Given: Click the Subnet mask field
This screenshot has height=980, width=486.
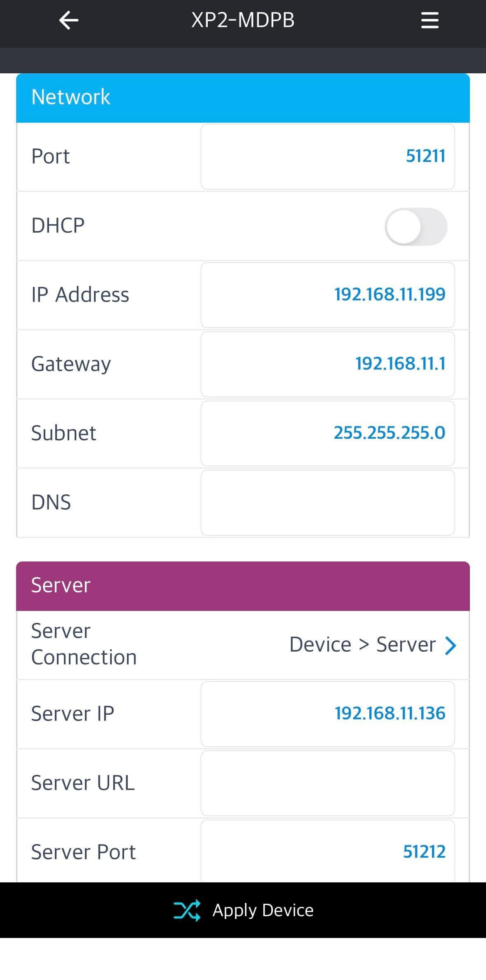Looking at the screenshot, I should click(328, 433).
